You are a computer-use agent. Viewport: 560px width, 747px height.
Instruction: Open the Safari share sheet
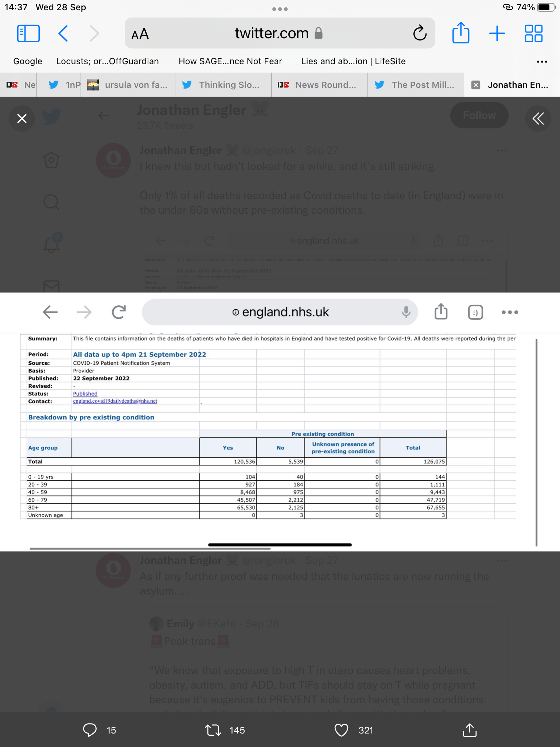461,33
